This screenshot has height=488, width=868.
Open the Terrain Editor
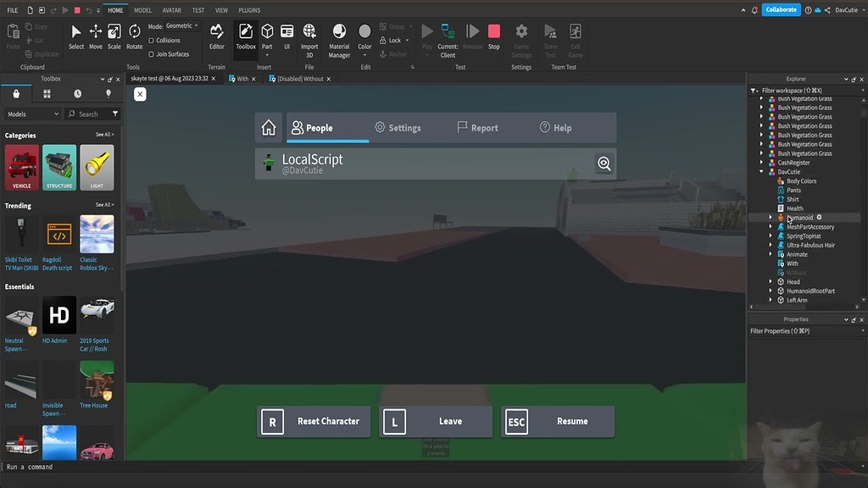217,38
